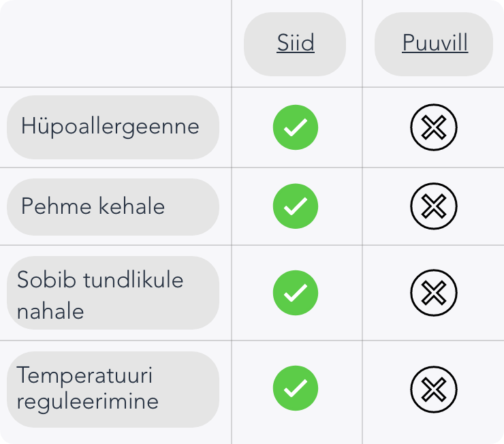Click the word Temperatuuri in last row

pos(84,375)
